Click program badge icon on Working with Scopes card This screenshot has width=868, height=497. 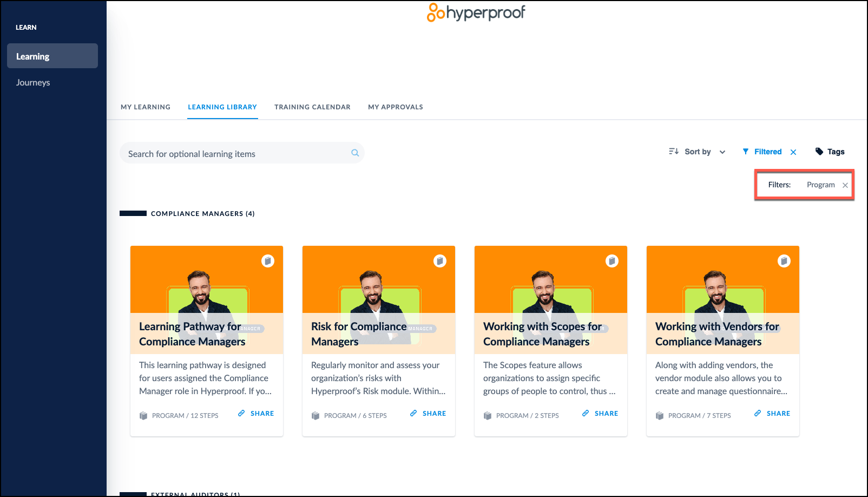click(x=612, y=261)
